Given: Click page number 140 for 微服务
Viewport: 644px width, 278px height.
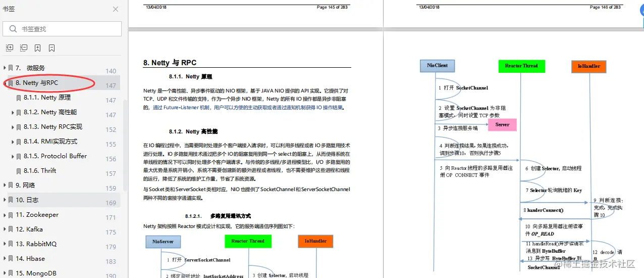Looking at the screenshot, I should pos(111,71).
